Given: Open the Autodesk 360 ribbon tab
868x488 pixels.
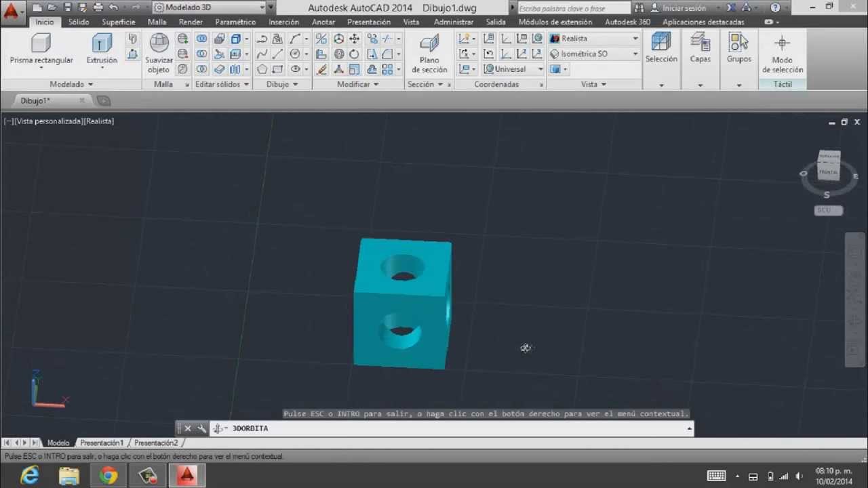Looking at the screenshot, I should pos(627,22).
